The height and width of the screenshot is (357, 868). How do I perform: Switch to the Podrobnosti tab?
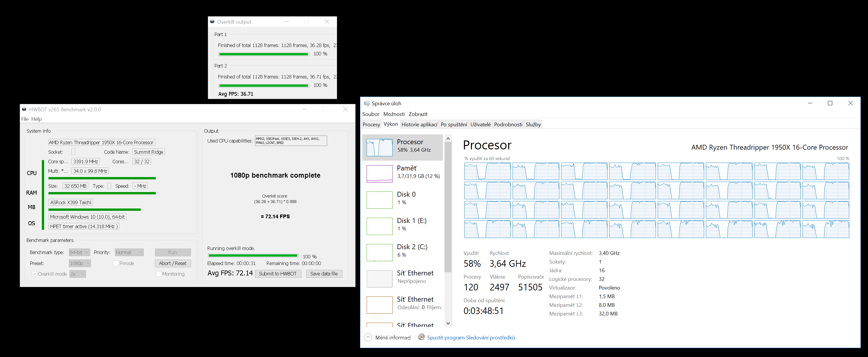pyautogui.click(x=508, y=124)
